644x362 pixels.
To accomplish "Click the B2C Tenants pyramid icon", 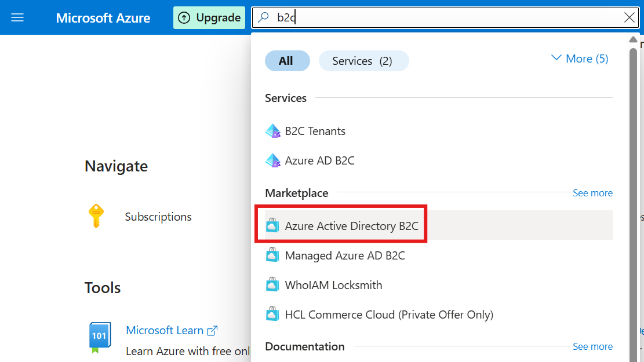I will [272, 131].
